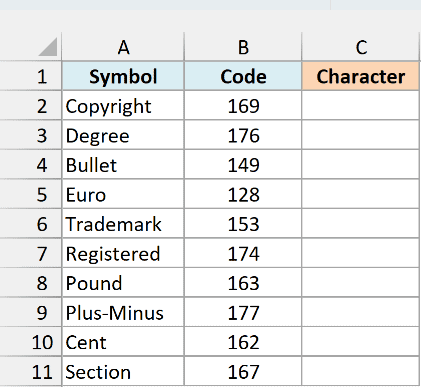This screenshot has width=421, height=387.
Task: Select empty Character cell in Trademark row
Action: tap(361, 223)
